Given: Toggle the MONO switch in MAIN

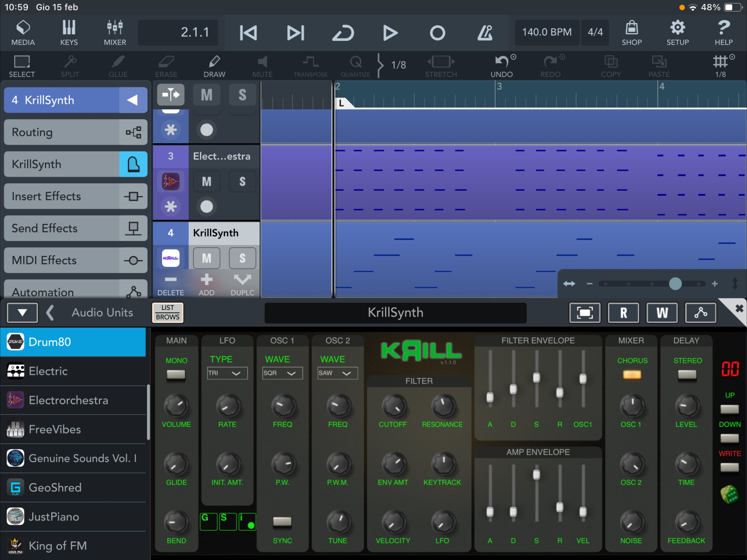Looking at the screenshot, I should [x=176, y=375].
